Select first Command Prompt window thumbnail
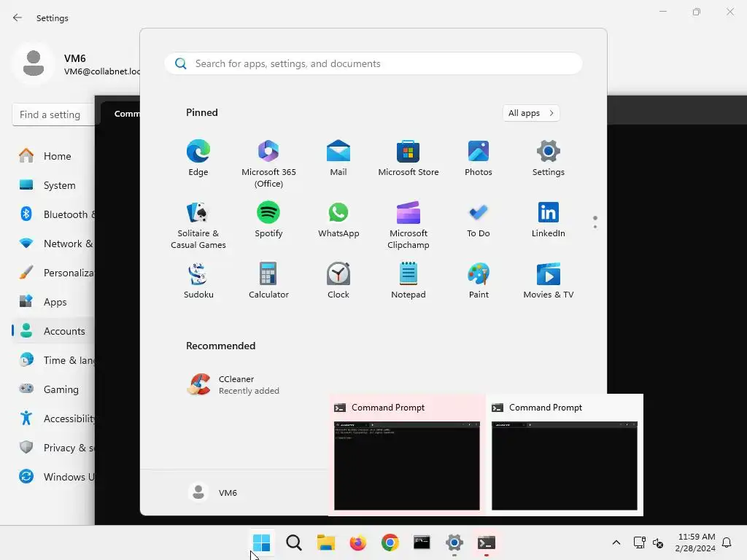 [407, 455]
